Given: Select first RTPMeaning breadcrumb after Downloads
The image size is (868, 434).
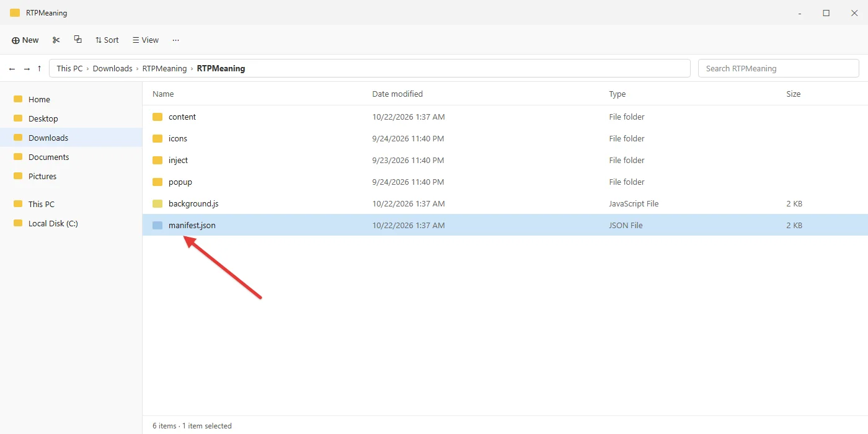Looking at the screenshot, I should (164, 68).
